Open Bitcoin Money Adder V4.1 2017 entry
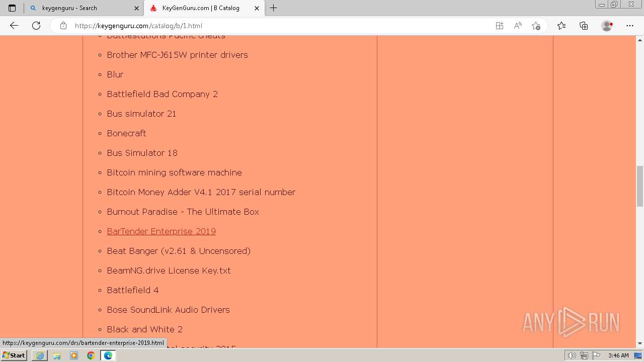644x362 pixels. pyautogui.click(x=201, y=192)
